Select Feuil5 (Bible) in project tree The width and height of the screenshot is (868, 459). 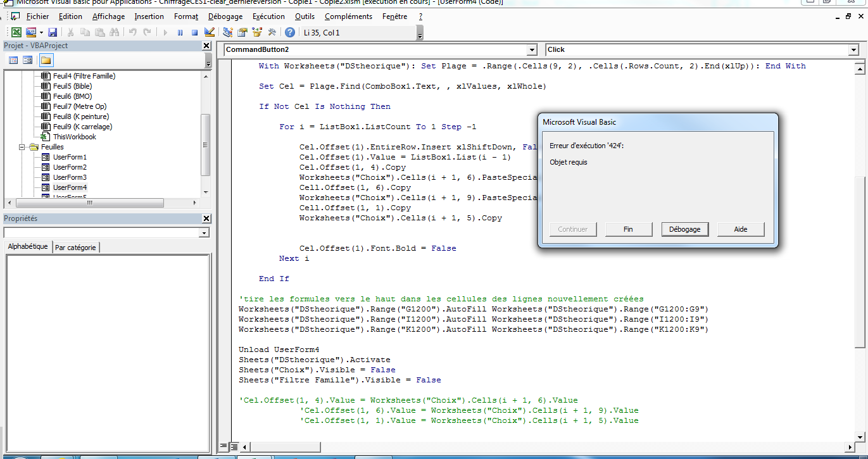pyautogui.click(x=72, y=86)
